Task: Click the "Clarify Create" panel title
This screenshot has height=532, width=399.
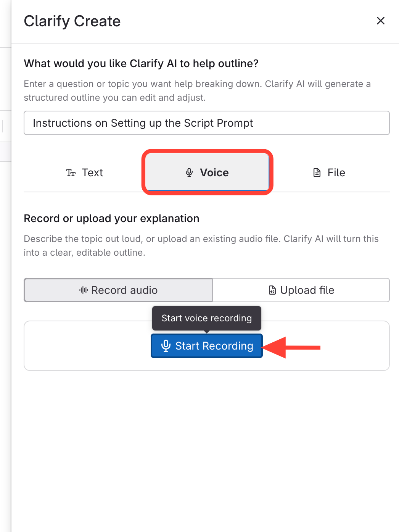Action: click(72, 21)
